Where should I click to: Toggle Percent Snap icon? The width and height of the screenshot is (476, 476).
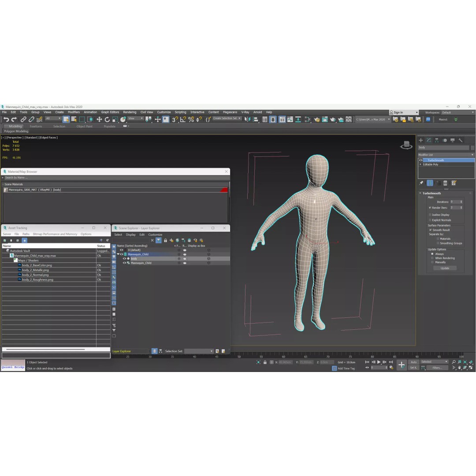click(x=191, y=119)
